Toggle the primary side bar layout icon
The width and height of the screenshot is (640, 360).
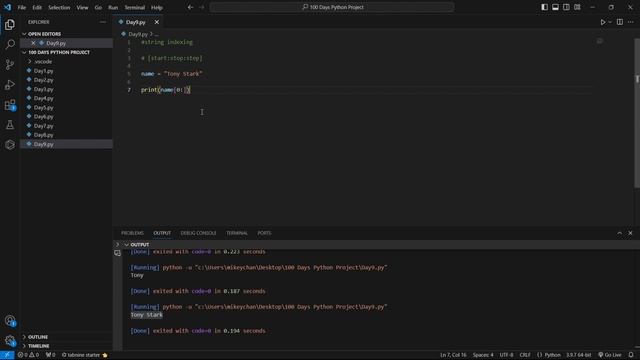click(x=544, y=7)
